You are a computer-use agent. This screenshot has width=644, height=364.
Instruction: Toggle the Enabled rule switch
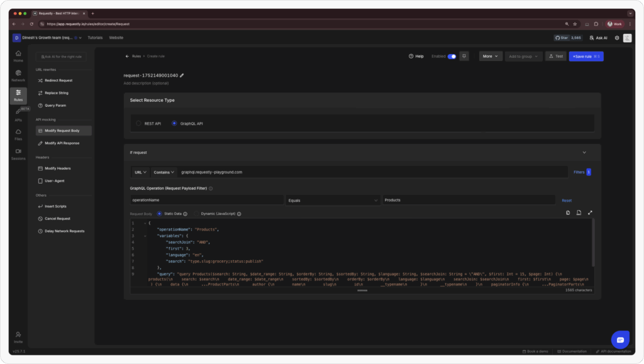coord(452,56)
